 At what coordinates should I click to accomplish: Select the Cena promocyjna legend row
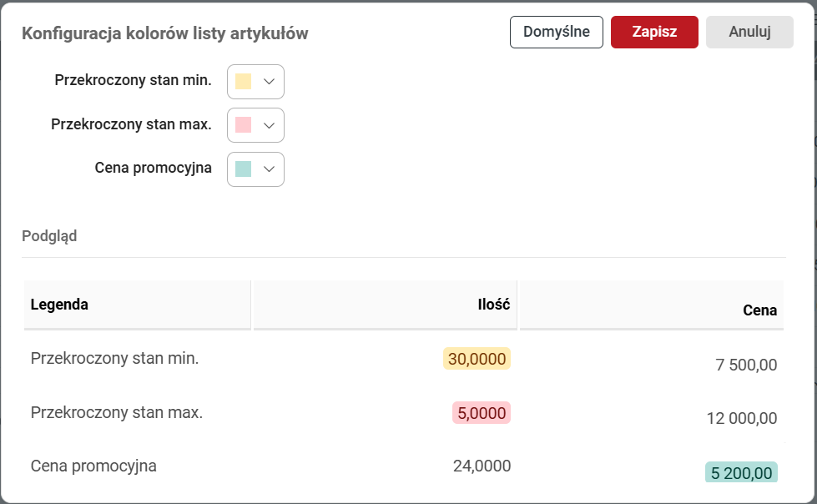coord(93,466)
